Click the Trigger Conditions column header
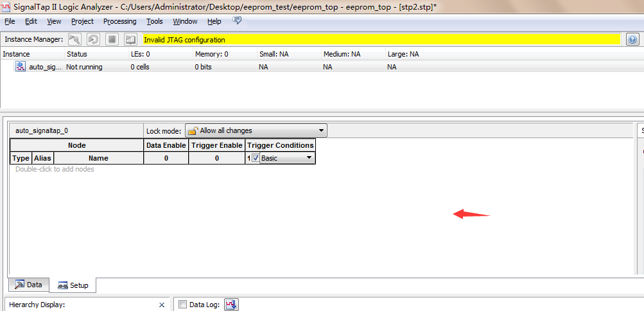Image resolution: width=644 pixels, height=311 pixels. (281, 145)
